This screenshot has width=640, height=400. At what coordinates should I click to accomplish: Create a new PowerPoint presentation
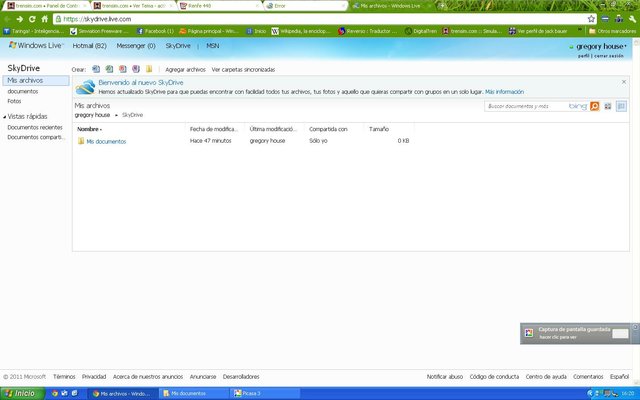tap(122, 69)
